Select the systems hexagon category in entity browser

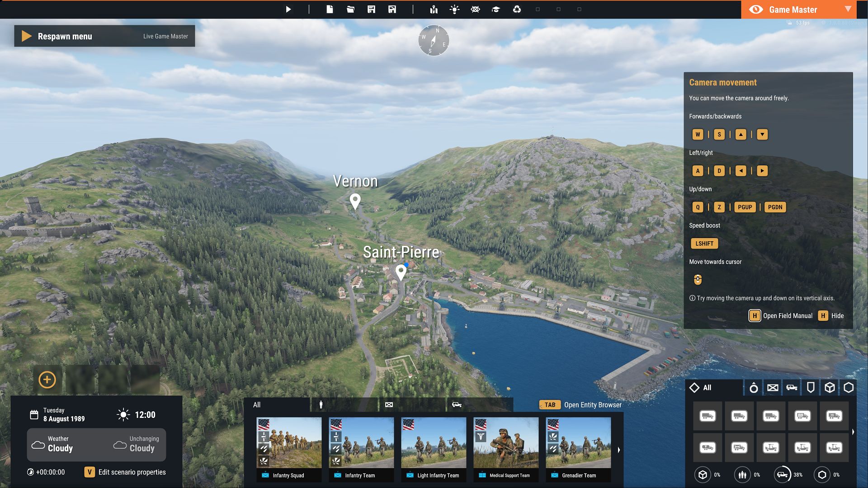pos(849,387)
